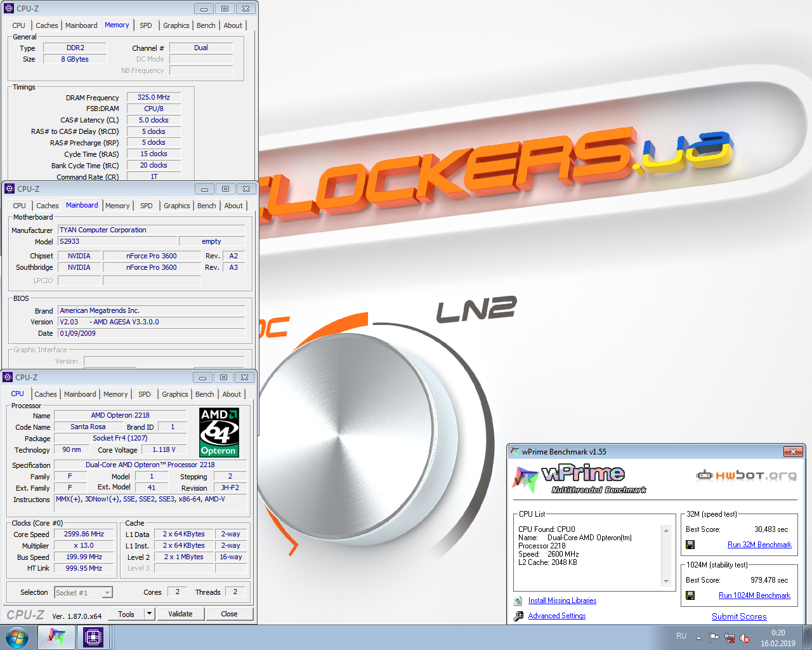Click the memory Type field DDR2
The width and height of the screenshot is (812, 650).
(75, 48)
